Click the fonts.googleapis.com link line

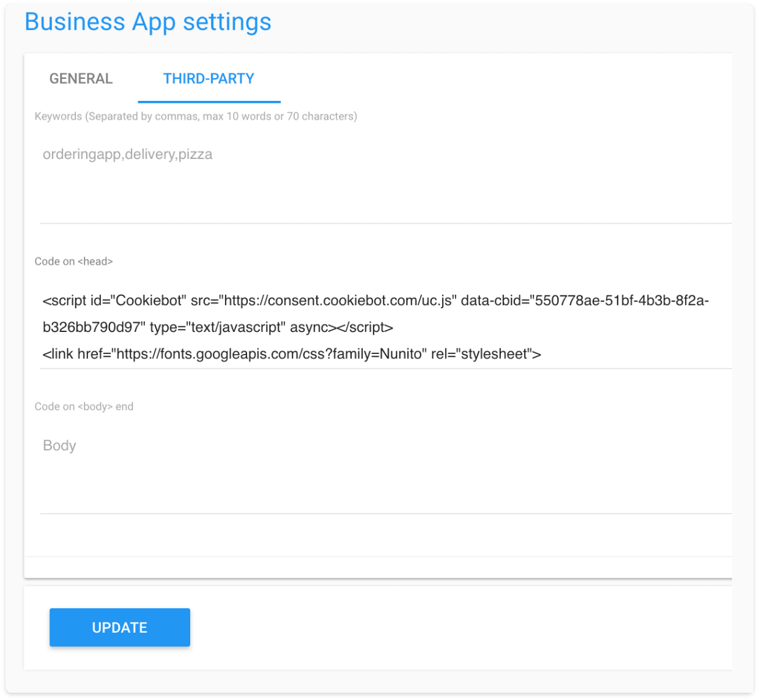pyautogui.click(x=292, y=354)
